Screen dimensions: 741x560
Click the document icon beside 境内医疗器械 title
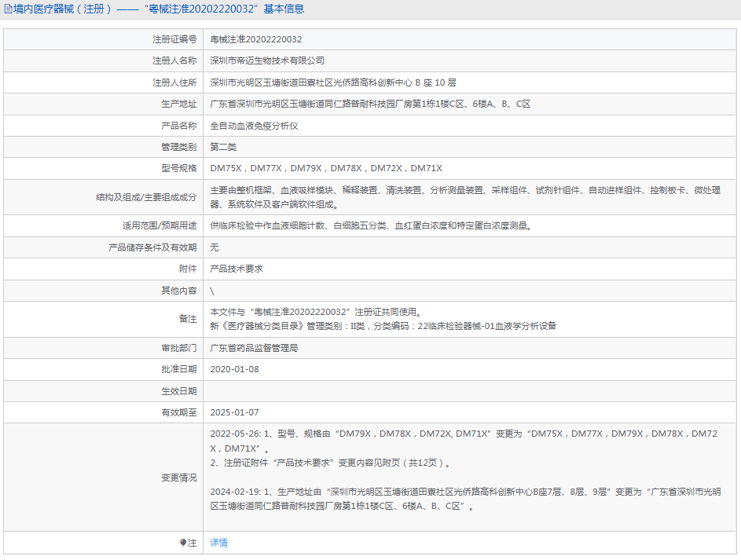tap(8, 9)
